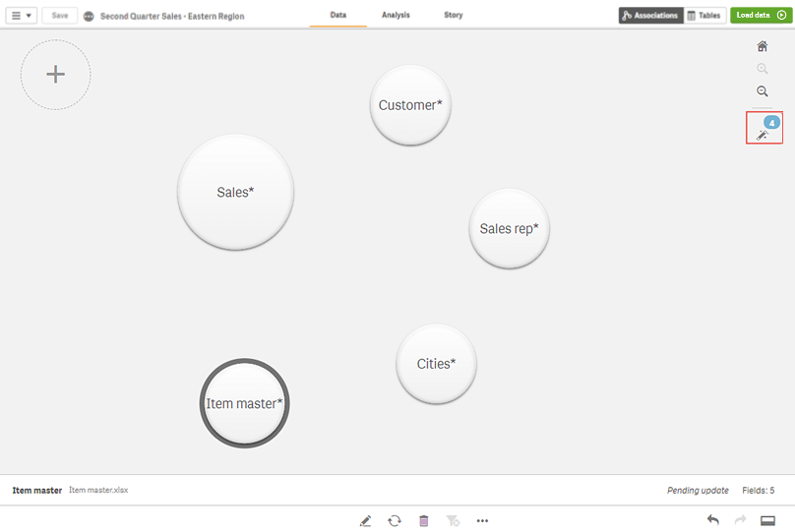This screenshot has height=532, width=795.
Task: Select the Sales table bubble
Action: point(235,193)
